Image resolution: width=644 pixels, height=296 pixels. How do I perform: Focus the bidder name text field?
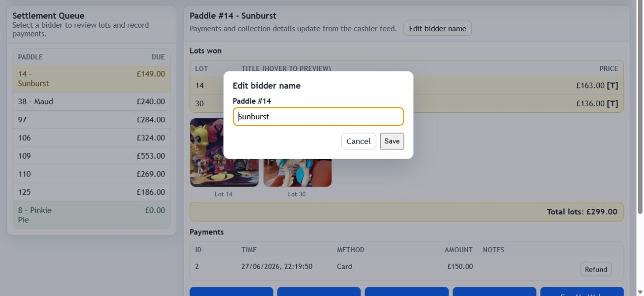318,116
